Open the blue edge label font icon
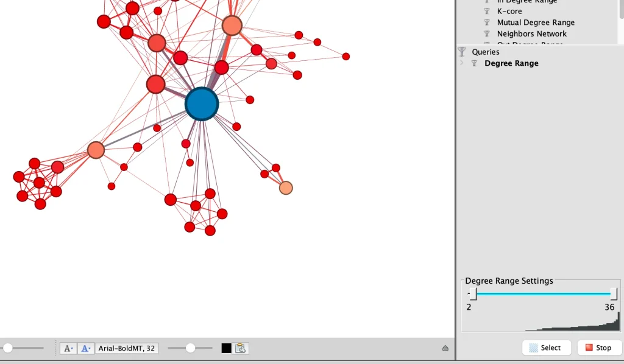 [85, 348]
